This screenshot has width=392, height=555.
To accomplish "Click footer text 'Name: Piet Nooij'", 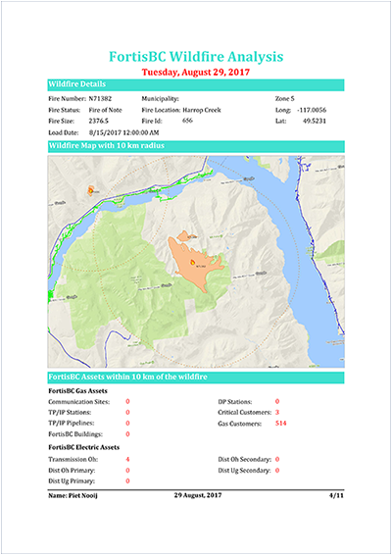I will pyautogui.click(x=73, y=495).
